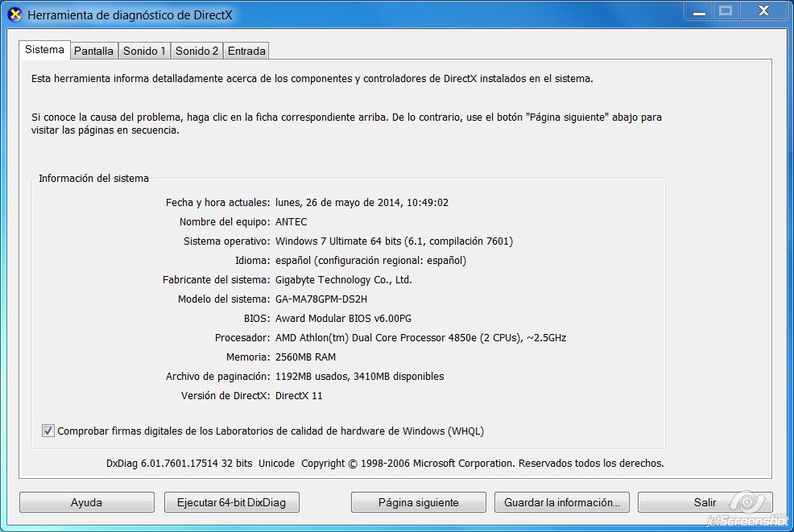Maximize the DirectX diagnostic window
This screenshot has width=794, height=532.
726,10
